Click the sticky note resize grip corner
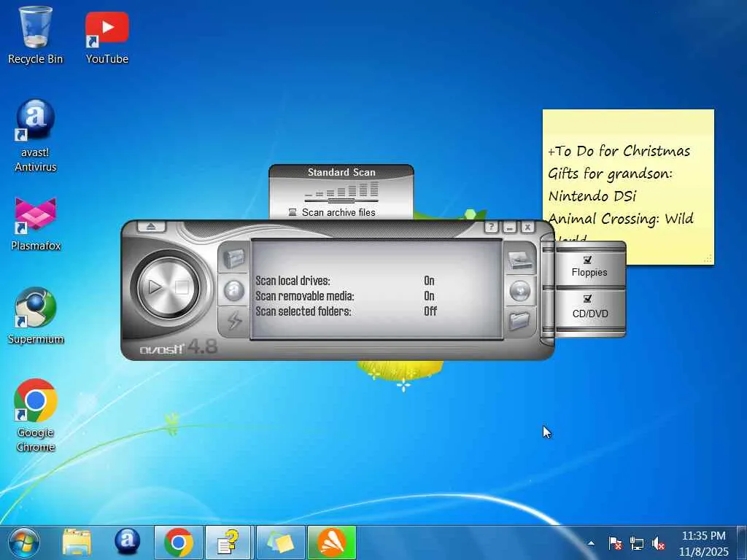 coord(708,259)
